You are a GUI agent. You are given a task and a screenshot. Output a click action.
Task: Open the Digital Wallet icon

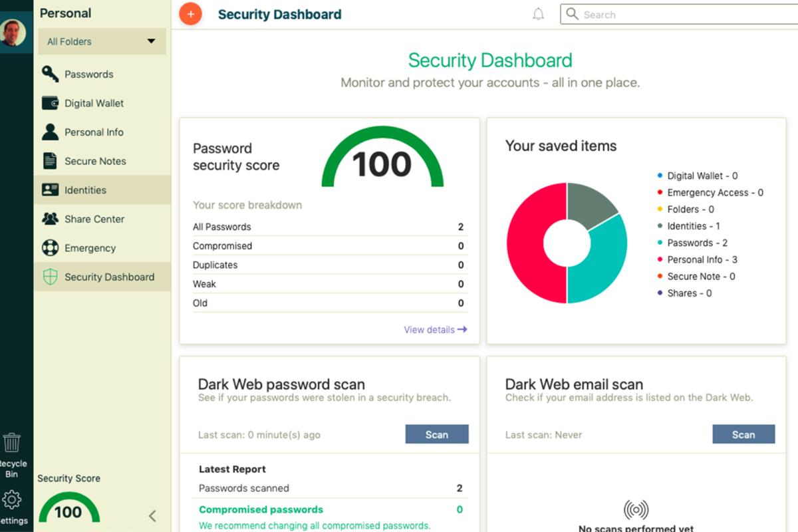(x=50, y=103)
